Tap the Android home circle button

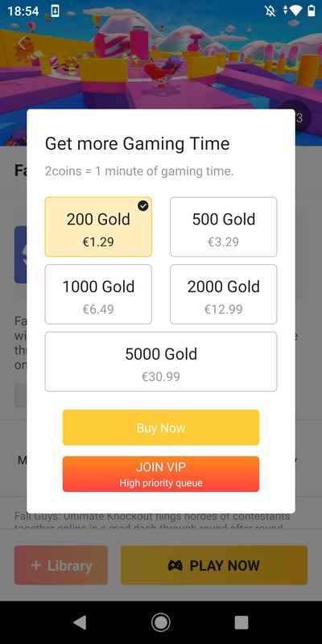coord(160,622)
